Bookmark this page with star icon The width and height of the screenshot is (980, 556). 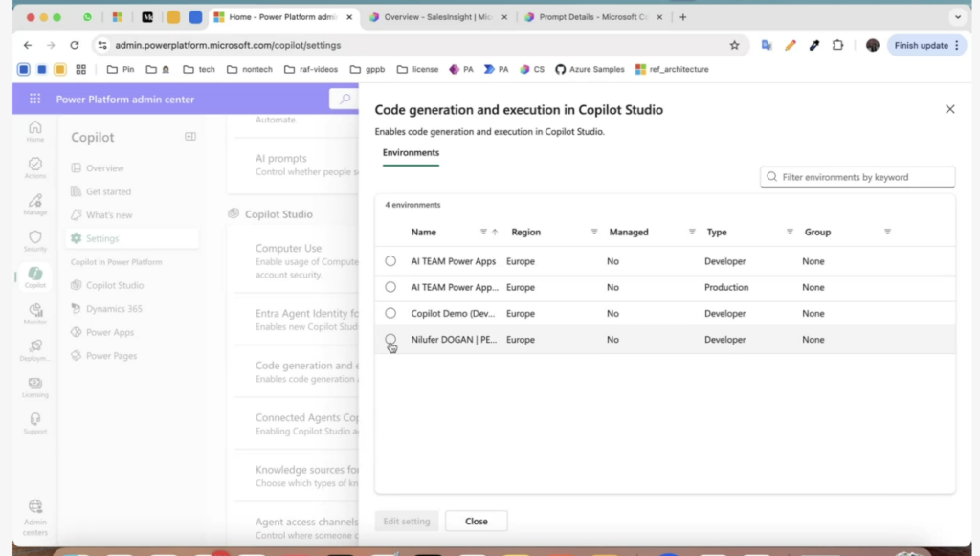pyautogui.click(x=734, y=45)
